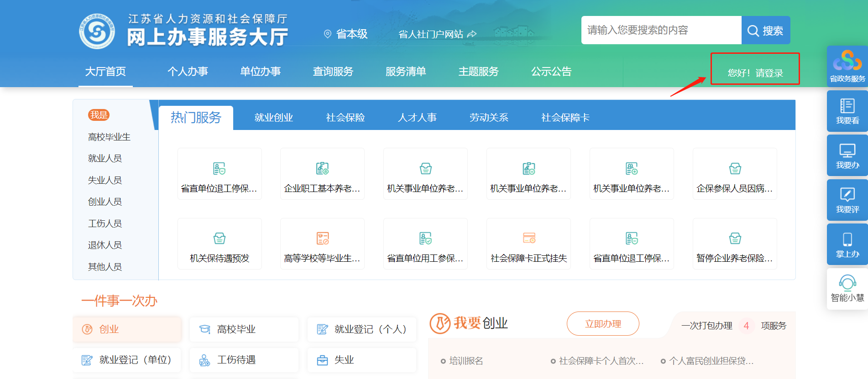Click the site logo emblem
Viewport: 868px width, 379px height.
coord(97,31)
